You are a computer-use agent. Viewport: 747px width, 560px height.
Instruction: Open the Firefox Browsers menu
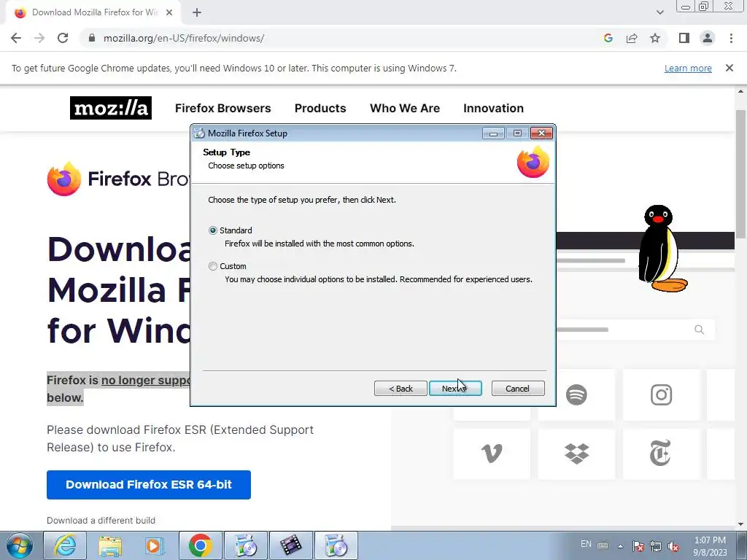(223, 108)
